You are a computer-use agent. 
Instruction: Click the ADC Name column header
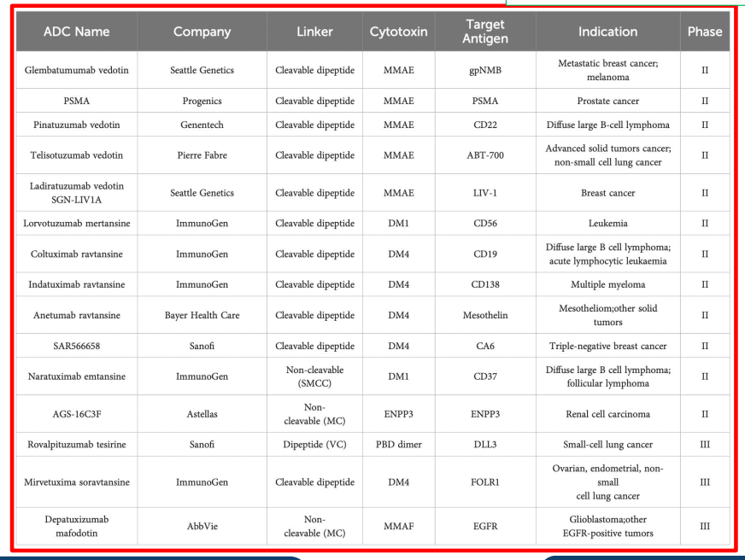(77, 32)
